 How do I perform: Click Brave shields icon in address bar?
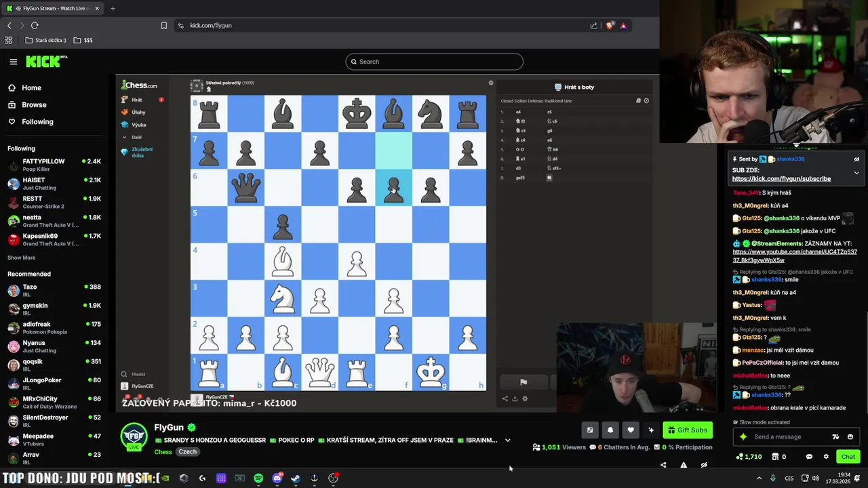point(610,25)
